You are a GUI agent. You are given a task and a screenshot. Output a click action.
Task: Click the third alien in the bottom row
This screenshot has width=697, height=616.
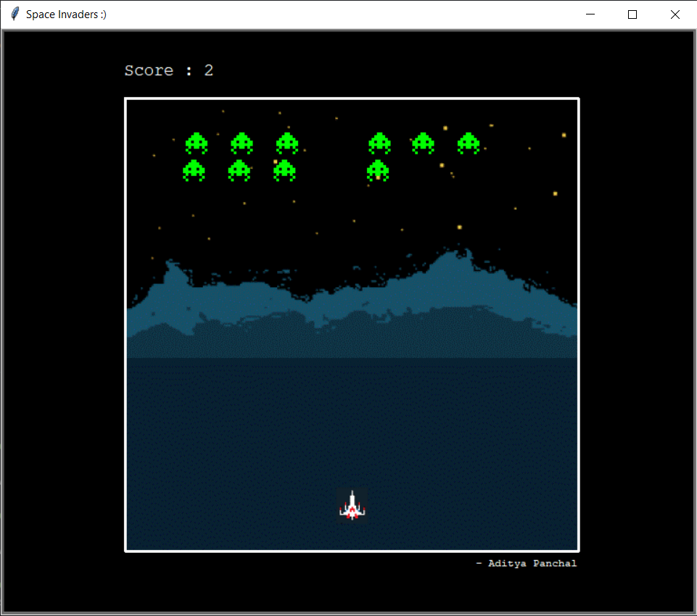[x=284, y=170]
